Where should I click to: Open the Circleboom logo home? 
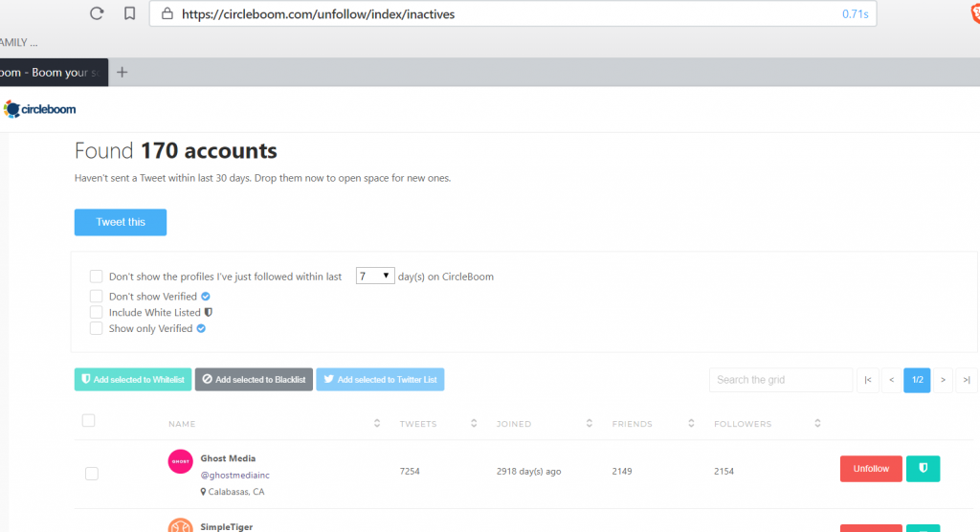pos(39,109)
